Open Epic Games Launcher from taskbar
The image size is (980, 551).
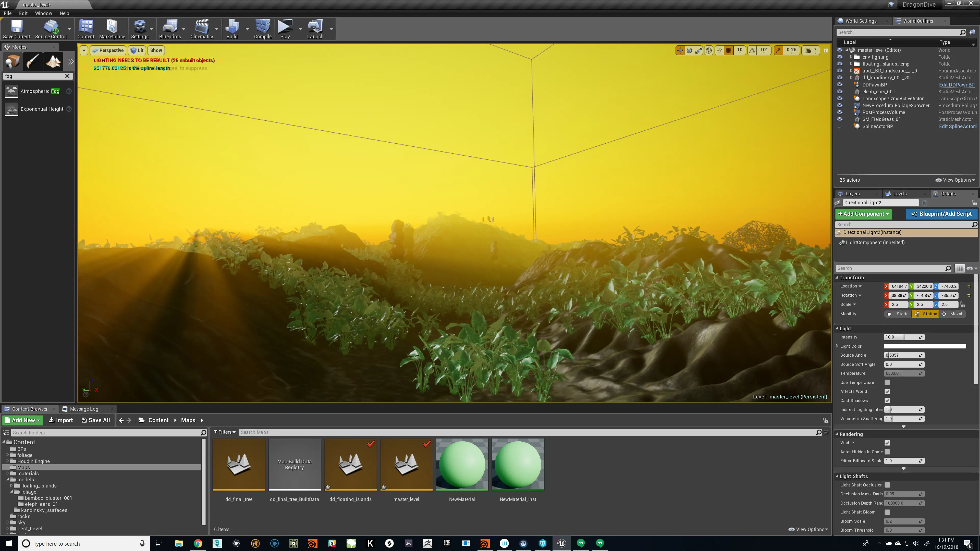pos(447,543)
